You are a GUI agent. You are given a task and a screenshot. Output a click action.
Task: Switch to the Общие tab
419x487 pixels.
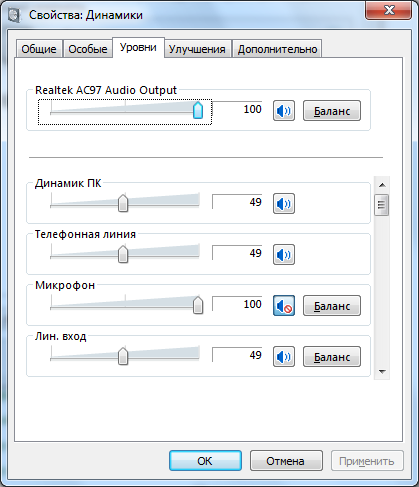(x=39, y=49)
